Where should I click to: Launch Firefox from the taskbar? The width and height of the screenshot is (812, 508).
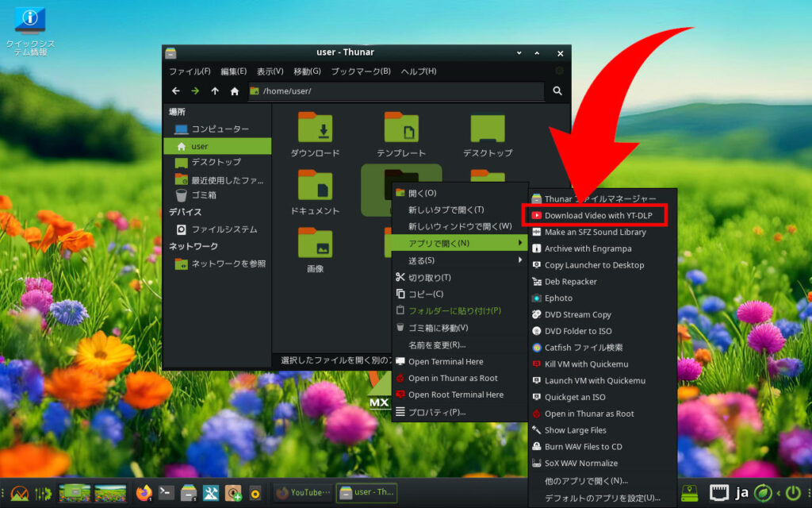click(144, 492)
